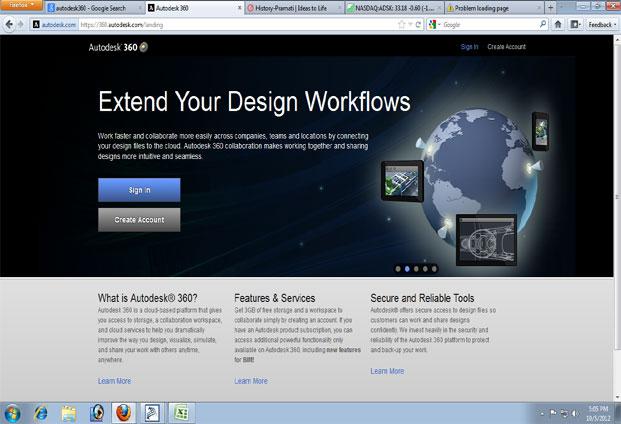Click the Features & Services heading
This screenshot has width=621, height=424.
[x=275, y=298]
